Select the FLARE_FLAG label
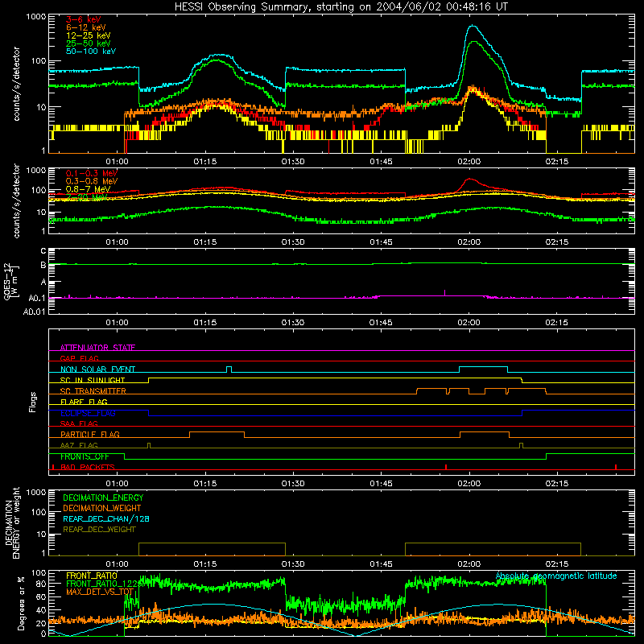This screenshot has height=644, width=644. (x=84, y=401)
